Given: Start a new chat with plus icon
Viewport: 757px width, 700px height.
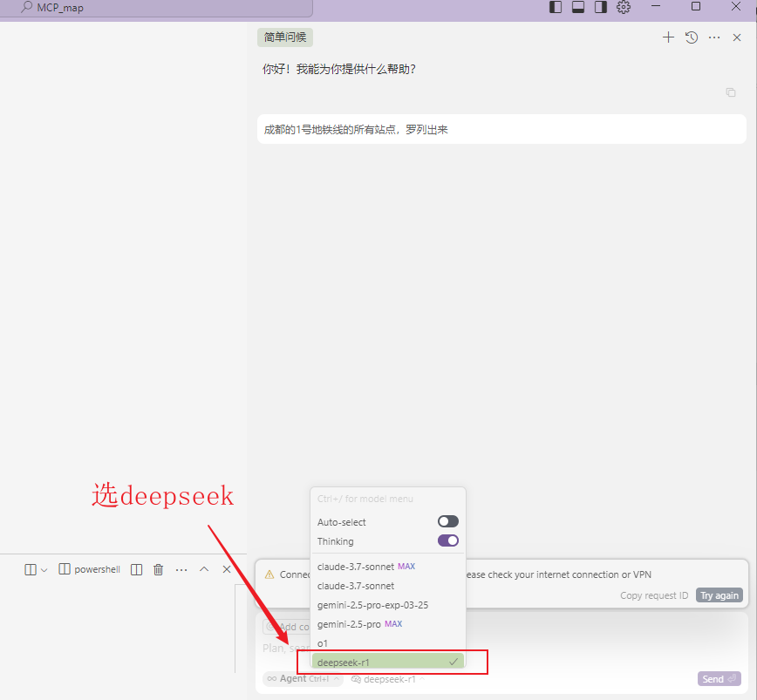Looking at the screenshot, I should (668, 37).
